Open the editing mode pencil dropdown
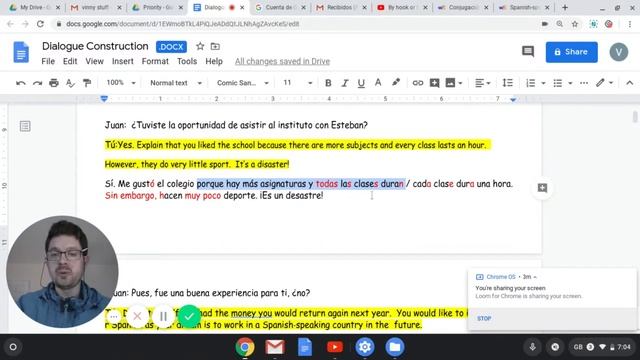 (x=604, y=83)
